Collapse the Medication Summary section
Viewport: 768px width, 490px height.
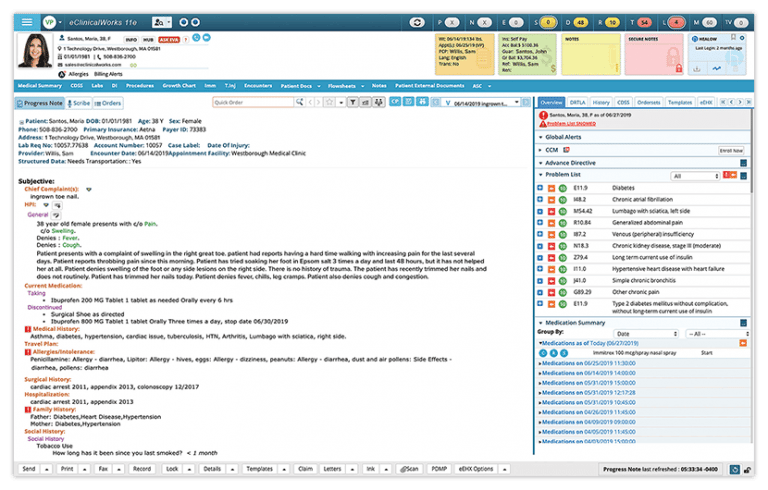click(x=540, y=323)
